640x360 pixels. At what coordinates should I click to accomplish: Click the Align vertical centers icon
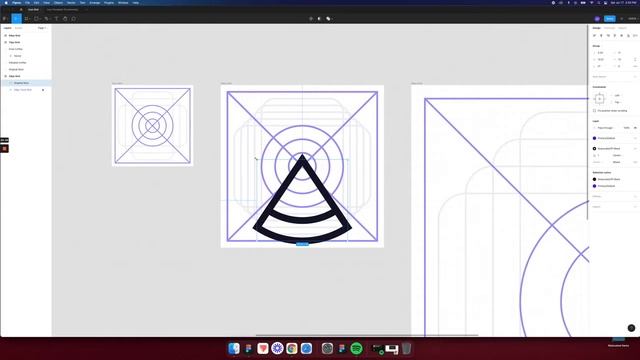tap(622, 36)
